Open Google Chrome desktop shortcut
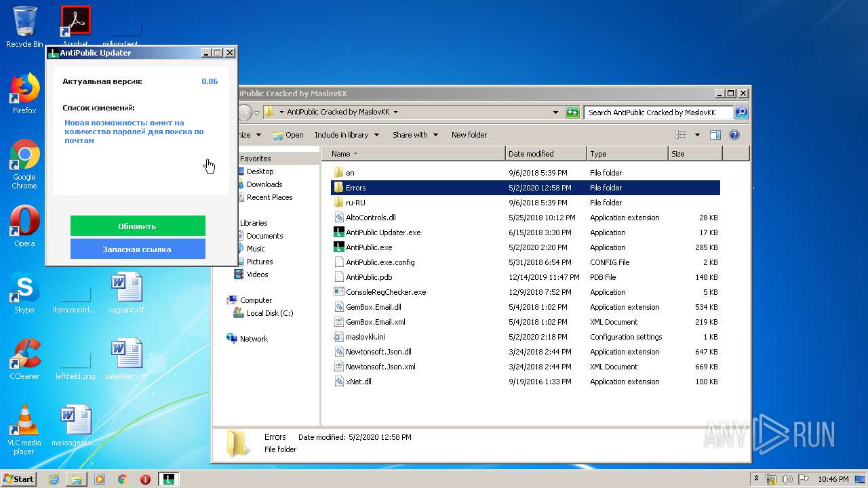 24,164
